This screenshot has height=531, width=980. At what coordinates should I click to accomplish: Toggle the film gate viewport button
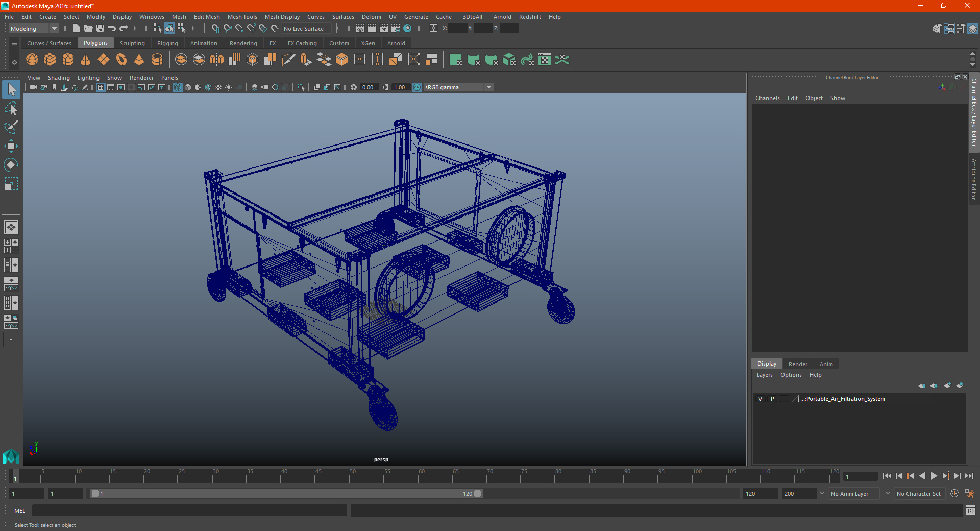pos(111,87)
